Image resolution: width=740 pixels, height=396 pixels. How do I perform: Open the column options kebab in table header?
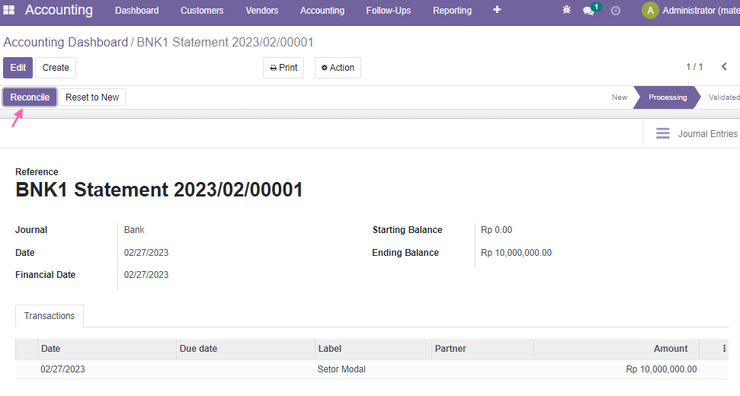tap(724, 349)
